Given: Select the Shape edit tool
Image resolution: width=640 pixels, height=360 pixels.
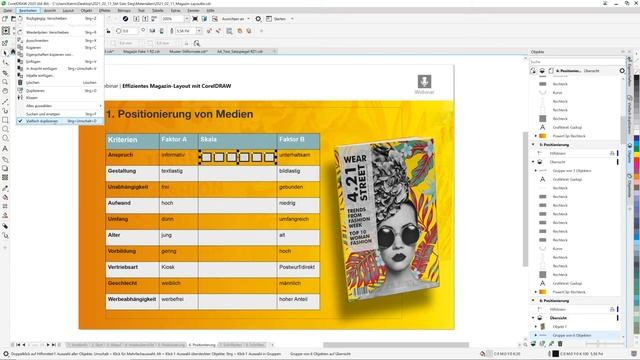Looking at the screenshot, I should click(x=5, y=63).
